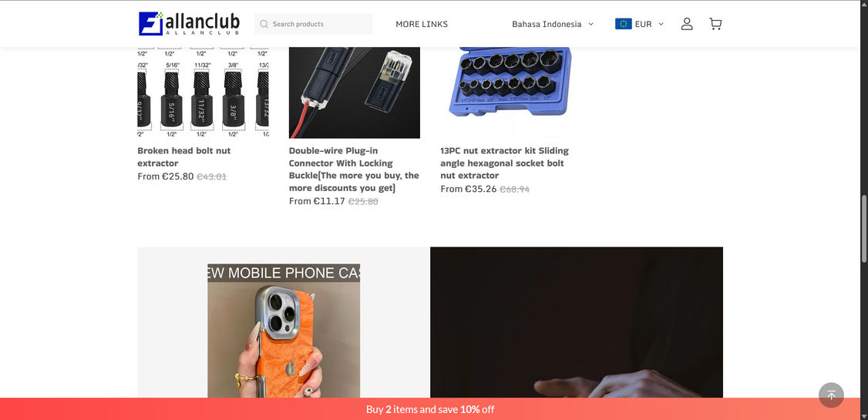Viewport: 868px width, 420px height.
Task: Click the plug-in connector product image
Action: click(x=355, y=92)
